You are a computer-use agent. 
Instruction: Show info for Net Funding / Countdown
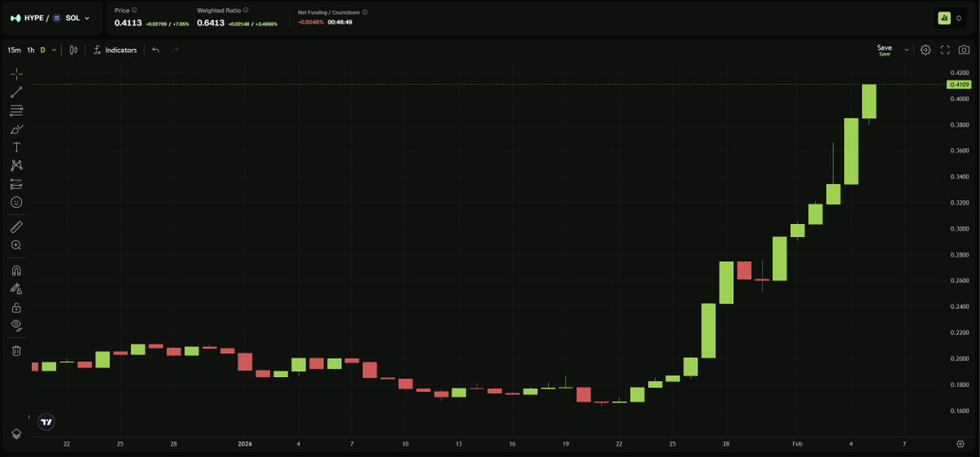365,12
